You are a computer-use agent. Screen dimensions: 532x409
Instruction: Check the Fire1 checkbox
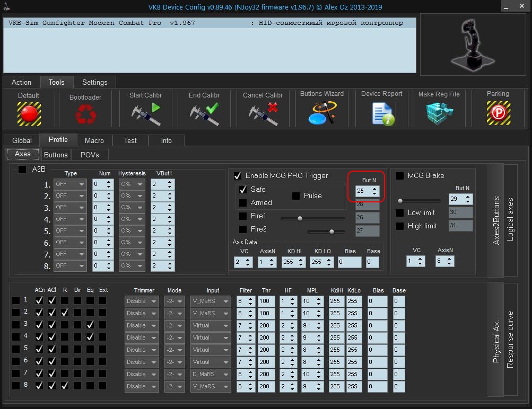(243, 216)
